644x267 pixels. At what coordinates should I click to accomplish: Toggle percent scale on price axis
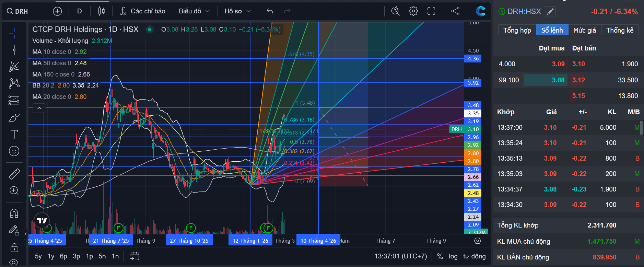tap(440, 256)
